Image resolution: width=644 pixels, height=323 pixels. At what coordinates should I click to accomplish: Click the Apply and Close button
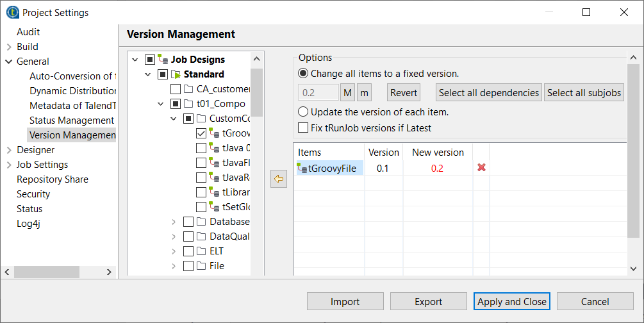(x=512, y=301)
